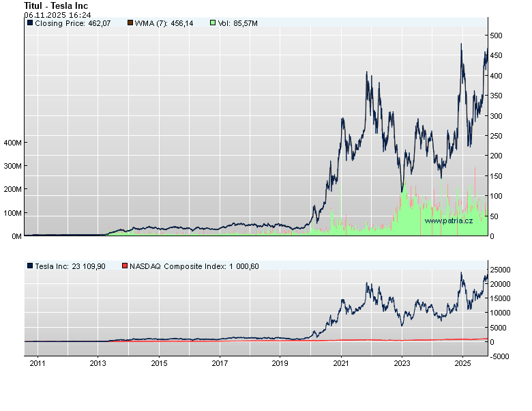Image resolution: width=532 pixels, height=411 pixels.
Task: Click the Tesla Inc swatch in lower chart legend
Action: 30,266
